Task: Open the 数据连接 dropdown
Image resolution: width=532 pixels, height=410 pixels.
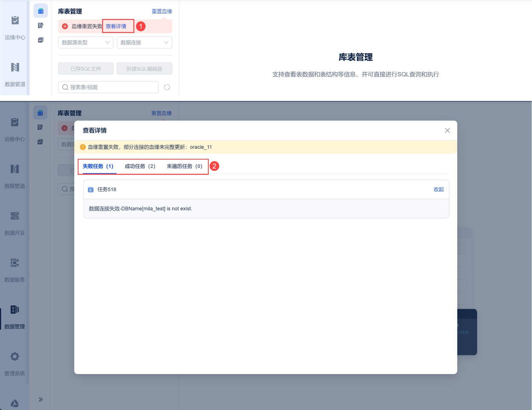Action: click(x=144, y=43)
